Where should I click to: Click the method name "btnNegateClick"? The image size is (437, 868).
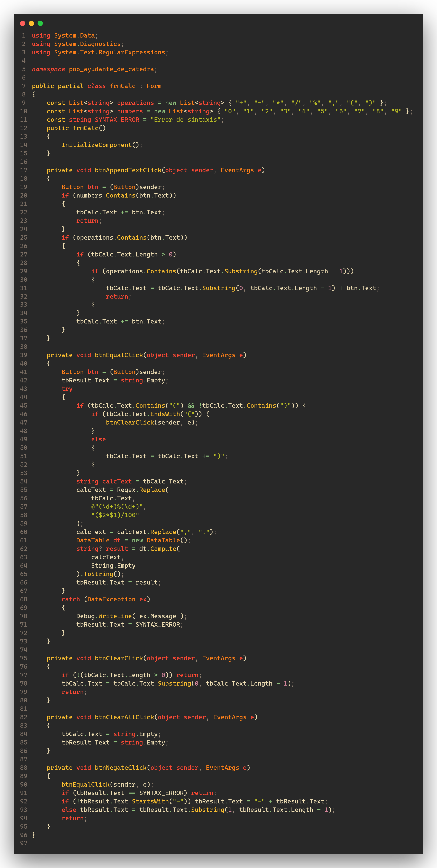121,768
